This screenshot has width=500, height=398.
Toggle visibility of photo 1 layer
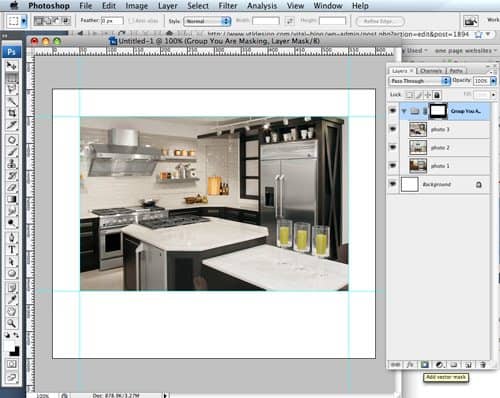click(393, 165)
